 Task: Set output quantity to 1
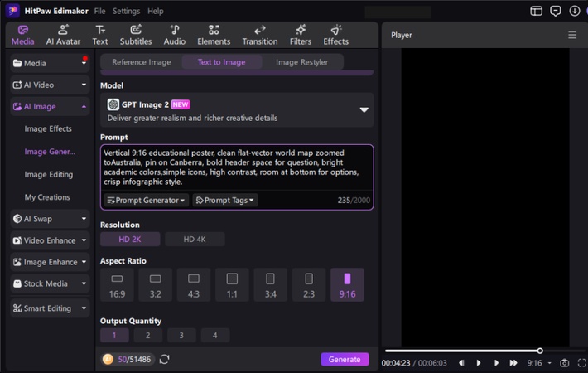tap(114, 335)
